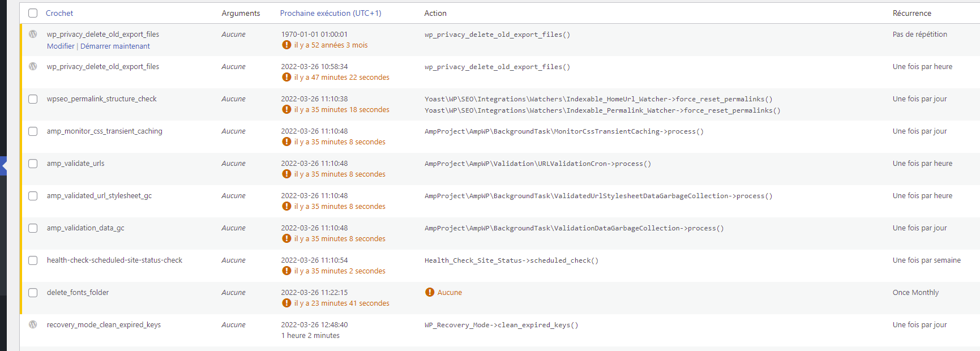Click Modifier link under wp_privacy_delete_old_export_files
The image size is (980, 351).
61,46
